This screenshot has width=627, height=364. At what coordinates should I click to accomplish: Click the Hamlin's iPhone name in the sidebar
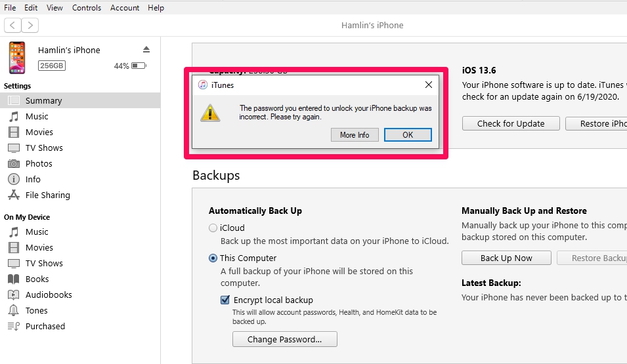point(69,50)
